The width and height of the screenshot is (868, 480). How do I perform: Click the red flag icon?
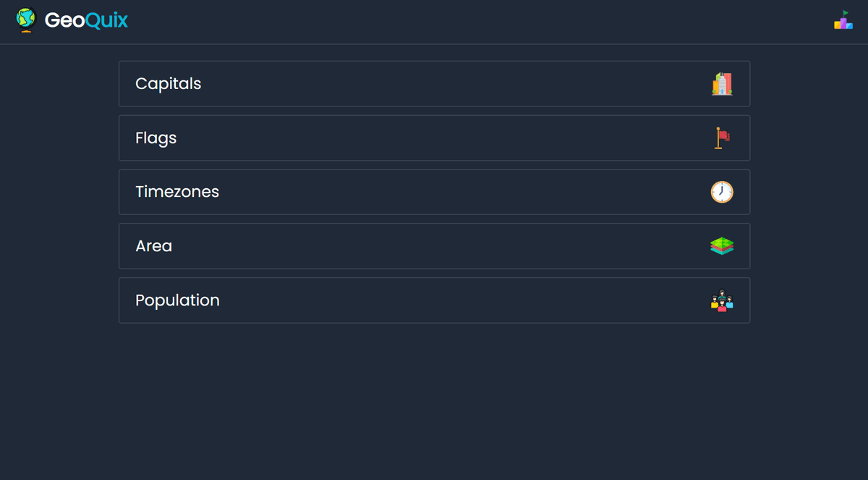click(x=722, y=138)
